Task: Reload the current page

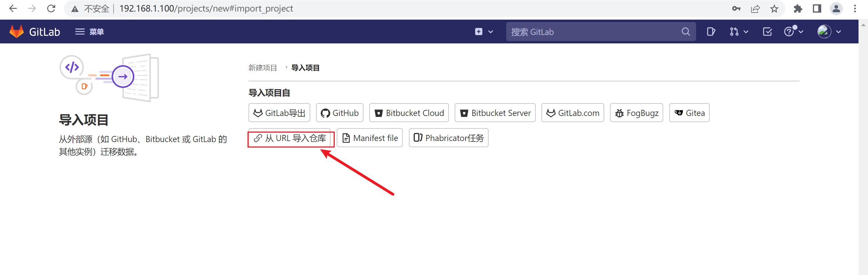Action: click(x=51, y=9)
